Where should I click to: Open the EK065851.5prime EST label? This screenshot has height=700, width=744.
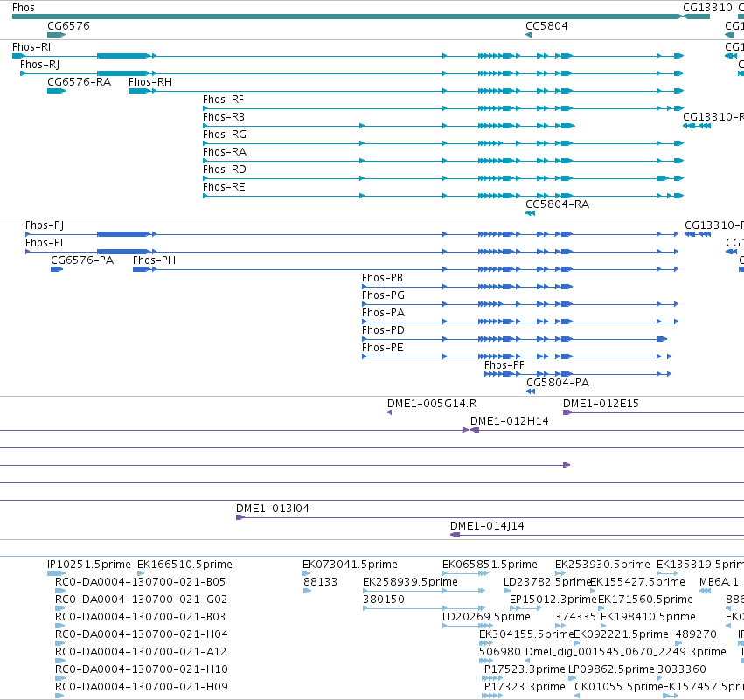[x=490, y=565]
